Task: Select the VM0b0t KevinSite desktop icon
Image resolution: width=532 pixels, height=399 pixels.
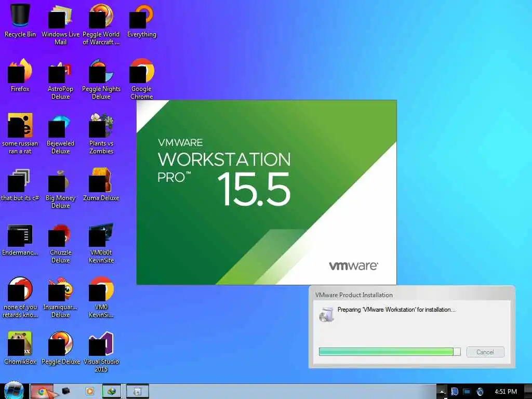Action: (101, 243)
